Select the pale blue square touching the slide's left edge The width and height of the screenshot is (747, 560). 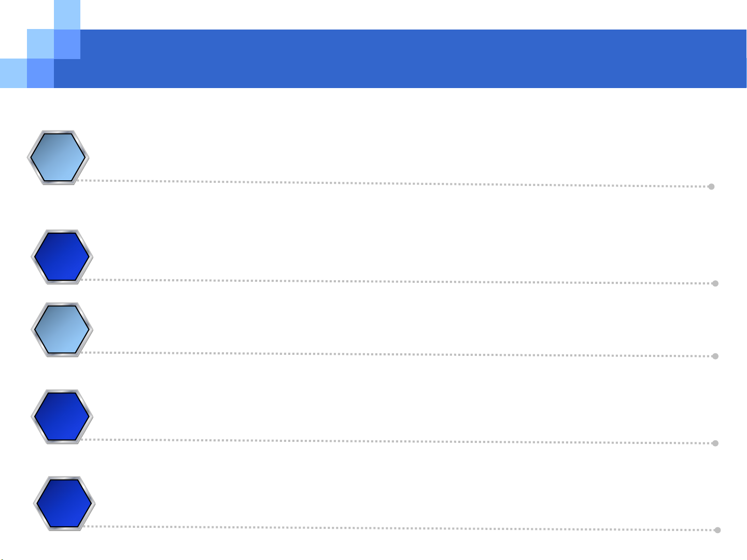tap(13, 73)
